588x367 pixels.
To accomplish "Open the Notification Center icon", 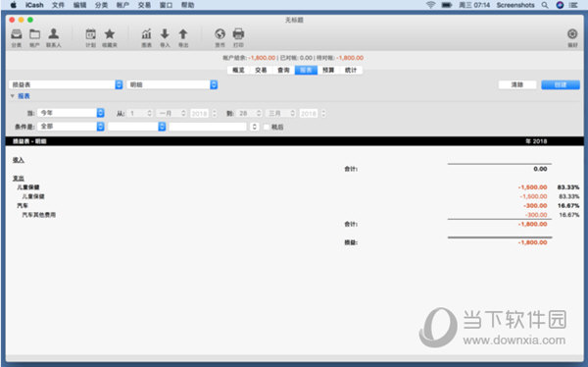I will pos(573,5).
